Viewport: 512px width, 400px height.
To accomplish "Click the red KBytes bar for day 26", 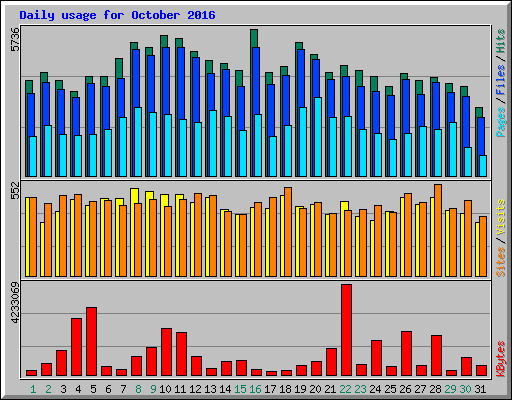I will point(406,354).
